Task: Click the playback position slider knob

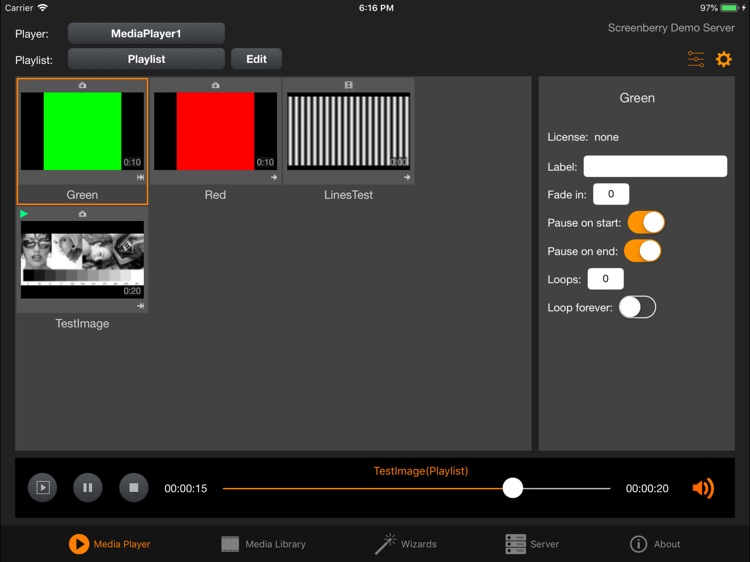Action: click(513, 488)
